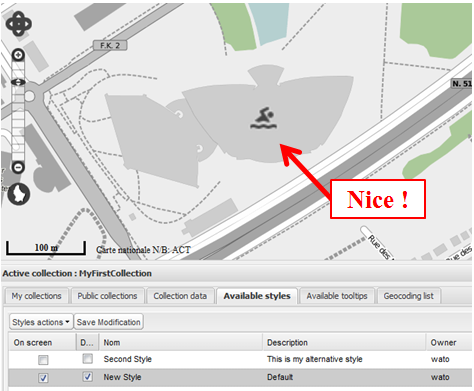Zoom out with the minus button

pyautogui.click(x=18, y=167)
